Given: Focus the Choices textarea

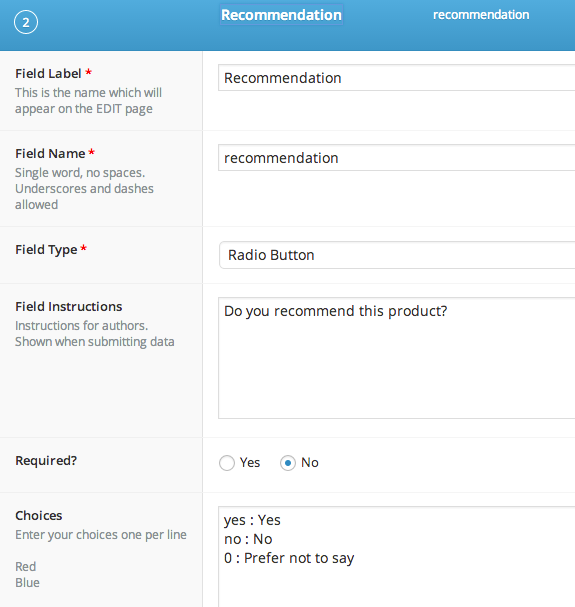Looking at the screenshot, I should (x=396, y=557).
